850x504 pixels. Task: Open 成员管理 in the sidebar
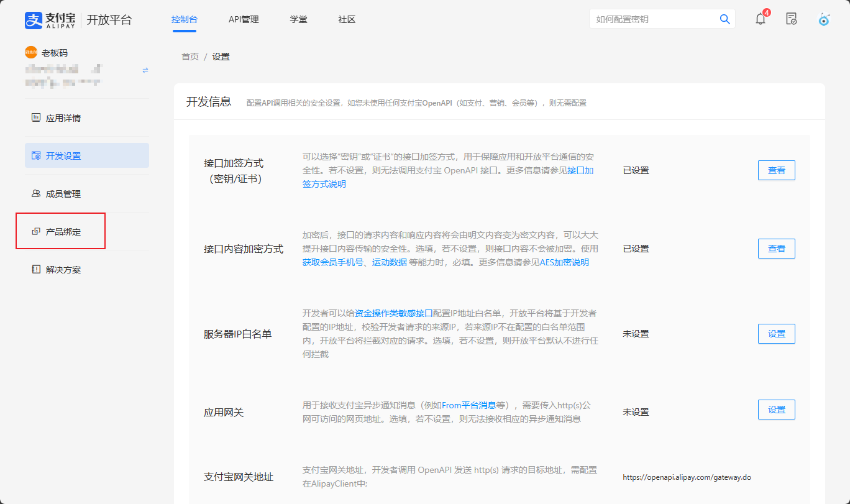click(x=63, y=194)
